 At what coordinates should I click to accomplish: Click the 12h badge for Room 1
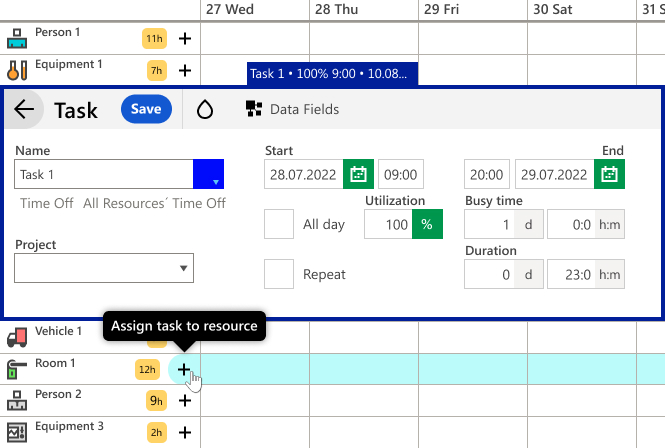coord(147,370)
